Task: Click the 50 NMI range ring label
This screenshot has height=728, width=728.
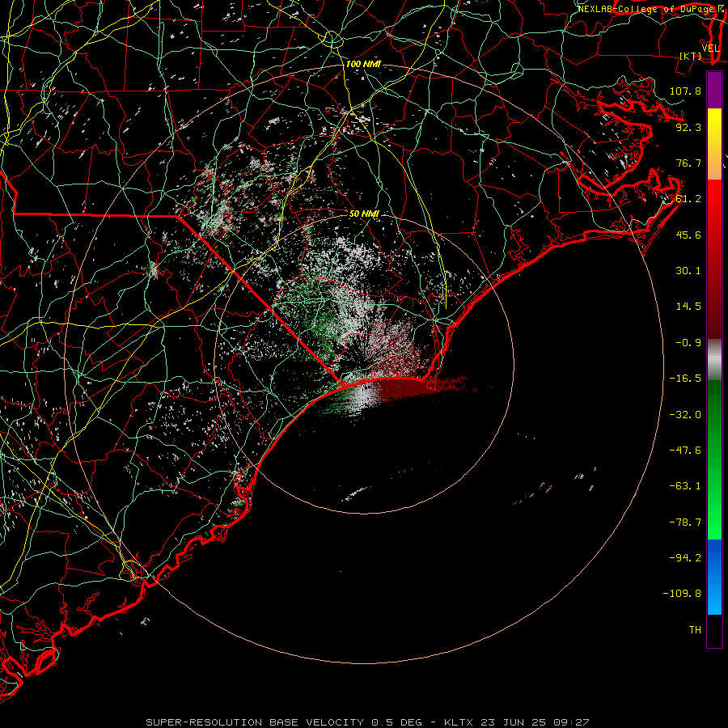Action: pyautogui.click(x=364, y=214)
